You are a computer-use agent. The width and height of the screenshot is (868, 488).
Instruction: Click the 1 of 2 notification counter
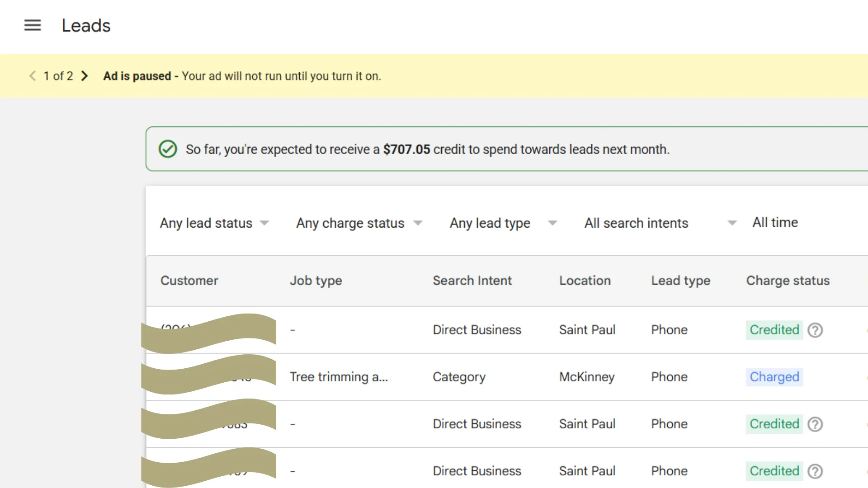pyautogui.click(x=58, y=76)
